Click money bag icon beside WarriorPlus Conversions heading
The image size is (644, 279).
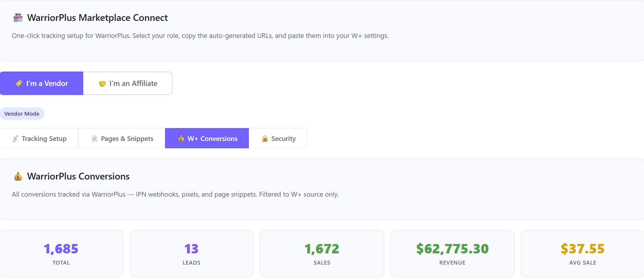pos(18,176)
